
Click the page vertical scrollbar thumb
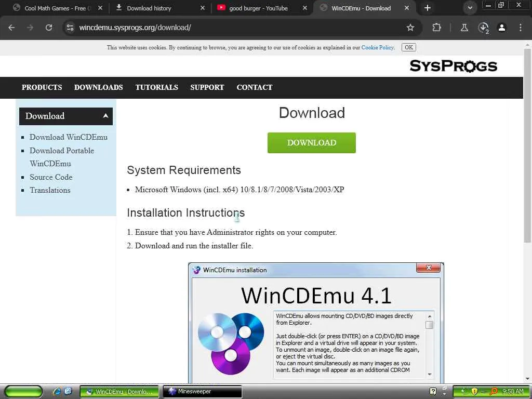(527, 146)
